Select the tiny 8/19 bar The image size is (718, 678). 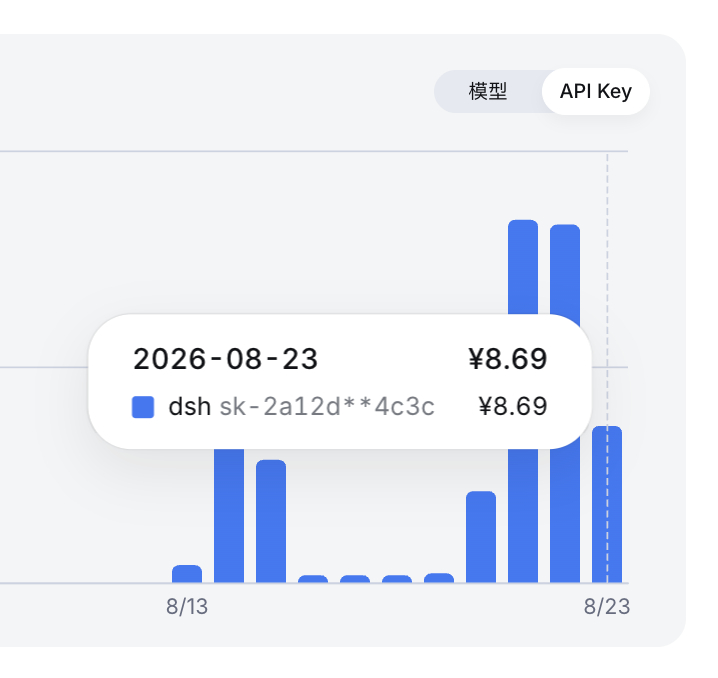click(x=439, y=578)
